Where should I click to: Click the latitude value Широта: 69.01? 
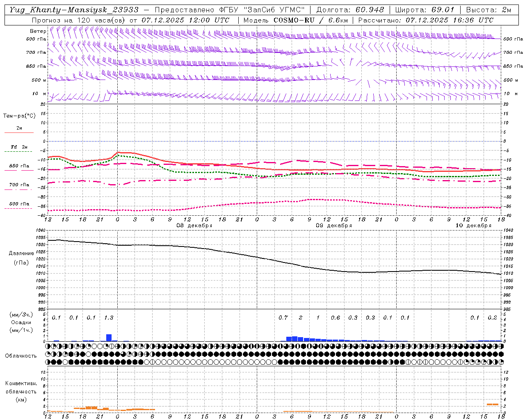[x=425, y=10]
